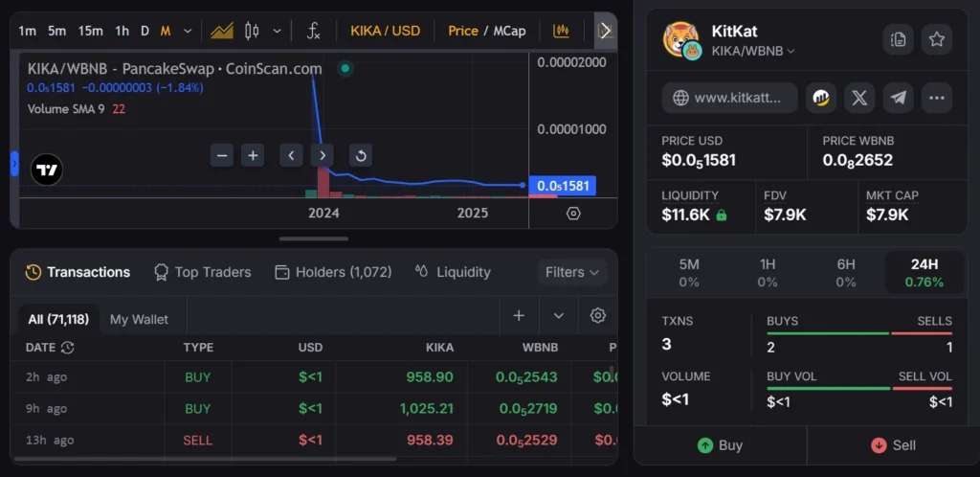
Task: Click the SELL row type cell
Action: [x=197, y=440]
